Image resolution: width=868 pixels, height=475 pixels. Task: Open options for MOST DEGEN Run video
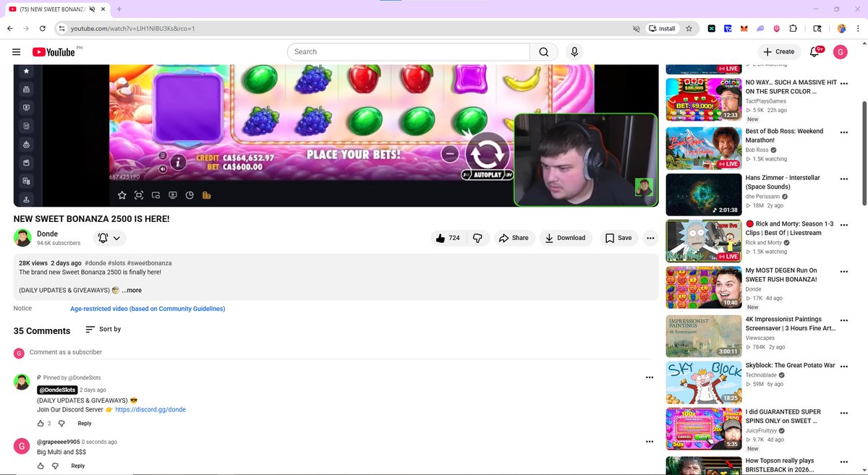(843, 272)
